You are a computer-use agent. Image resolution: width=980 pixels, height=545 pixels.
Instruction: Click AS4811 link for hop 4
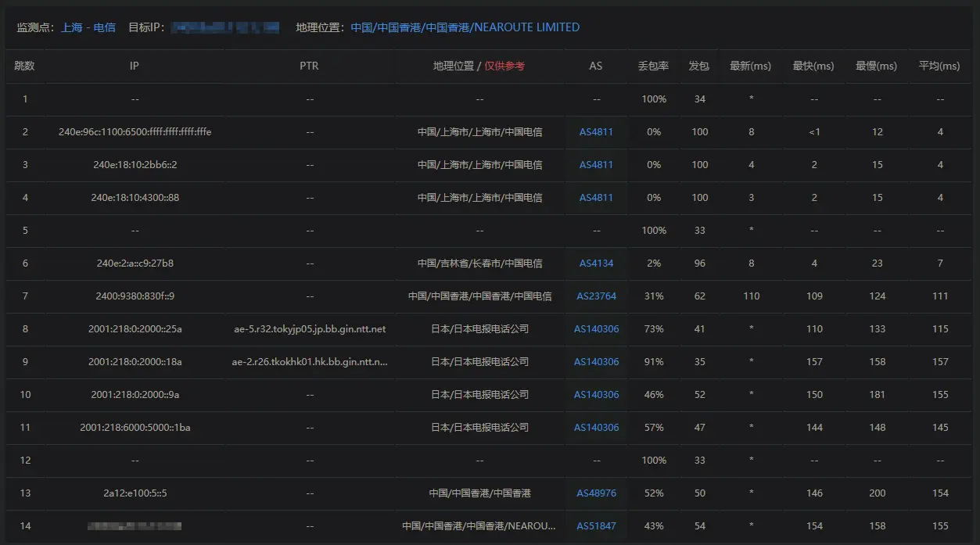point(596,198)
